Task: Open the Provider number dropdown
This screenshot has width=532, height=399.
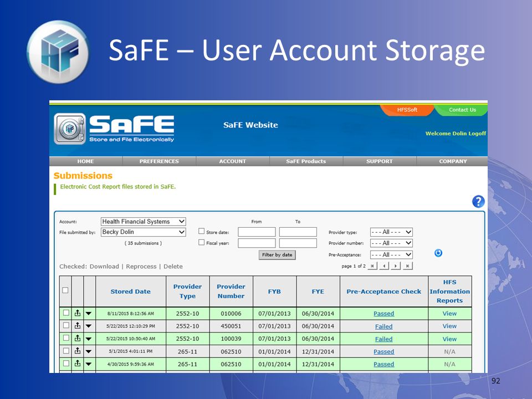Action: 391,243
